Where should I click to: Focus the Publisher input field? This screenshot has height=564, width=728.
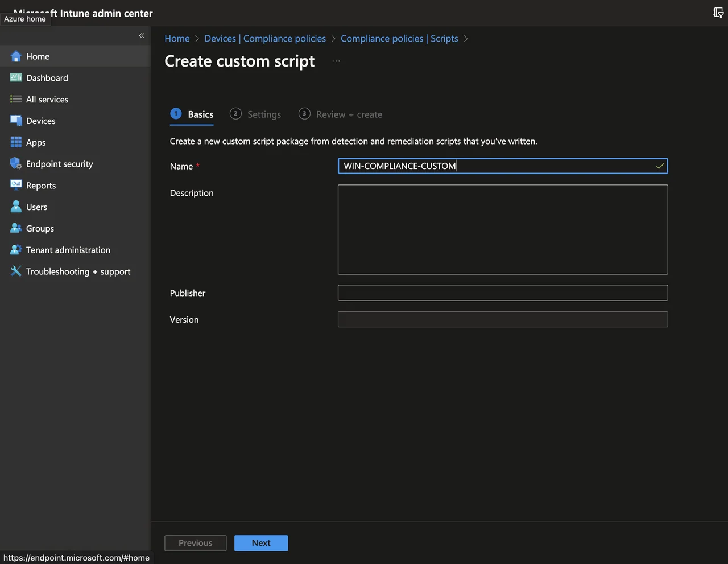pyautogui.click(x=503, y=293)
